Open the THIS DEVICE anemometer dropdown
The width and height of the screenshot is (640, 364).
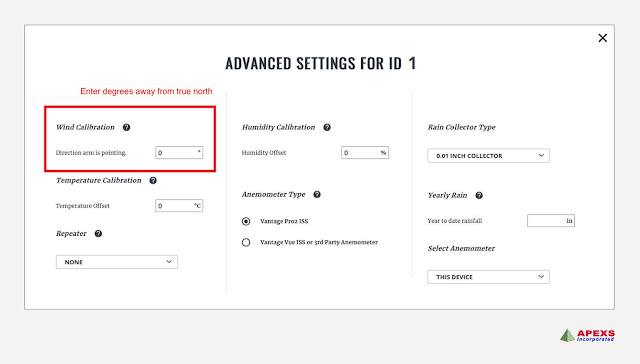[489, 277]
